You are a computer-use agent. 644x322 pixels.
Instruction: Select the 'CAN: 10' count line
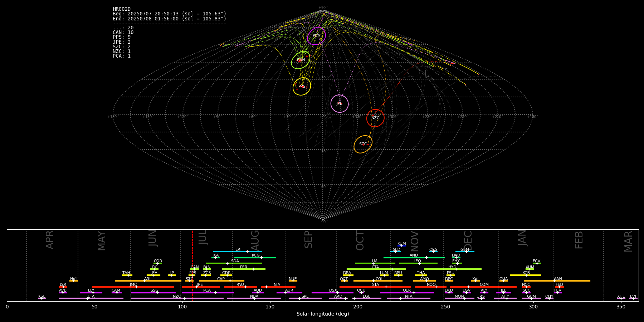coord(123,33)
